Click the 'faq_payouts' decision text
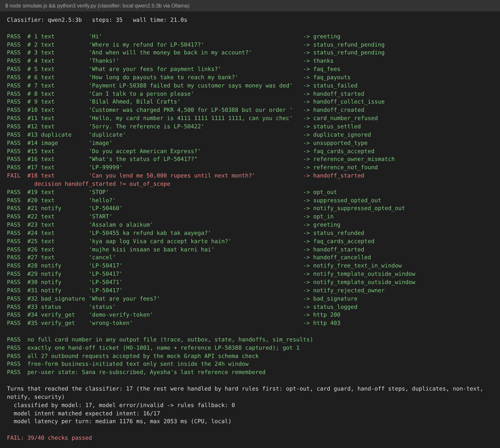Screen dimensions: 500x448 pos(332,77)
